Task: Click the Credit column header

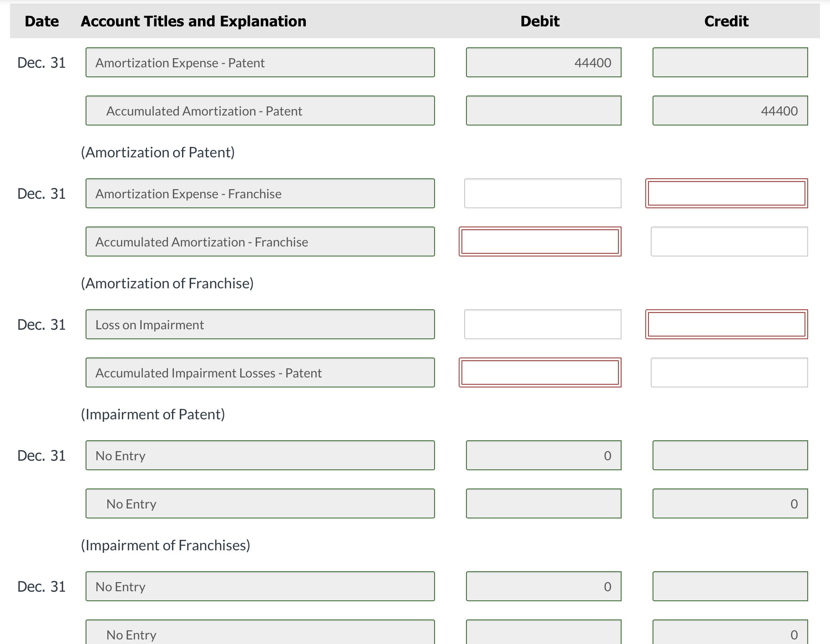Action: click(726, 21)
